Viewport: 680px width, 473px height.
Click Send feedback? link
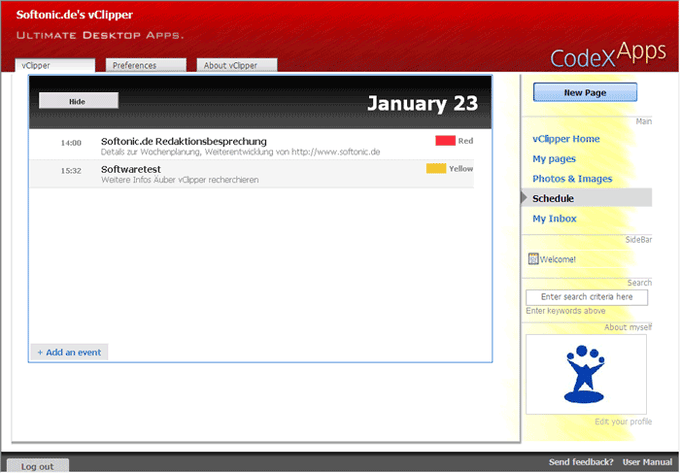click(x=581, y=462)
